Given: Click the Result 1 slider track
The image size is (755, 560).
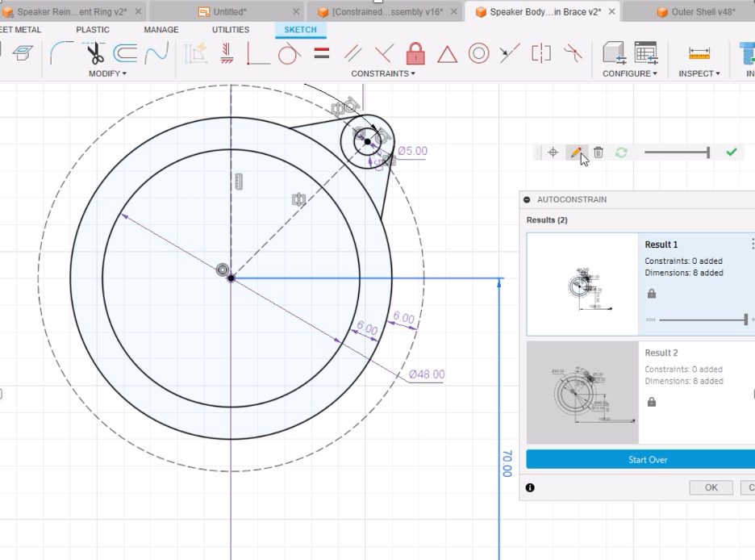Looking at the screenshot, I should point(702,320).
